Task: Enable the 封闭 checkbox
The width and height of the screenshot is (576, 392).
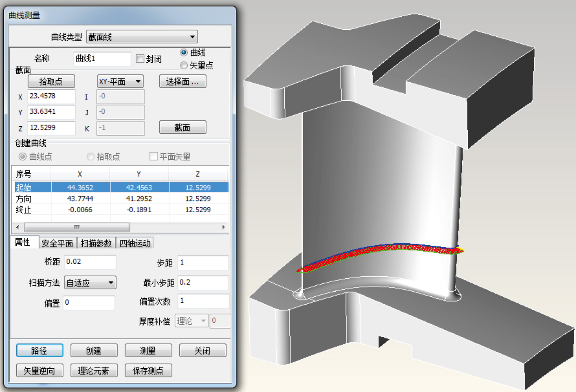Action: tap(140, 59)
